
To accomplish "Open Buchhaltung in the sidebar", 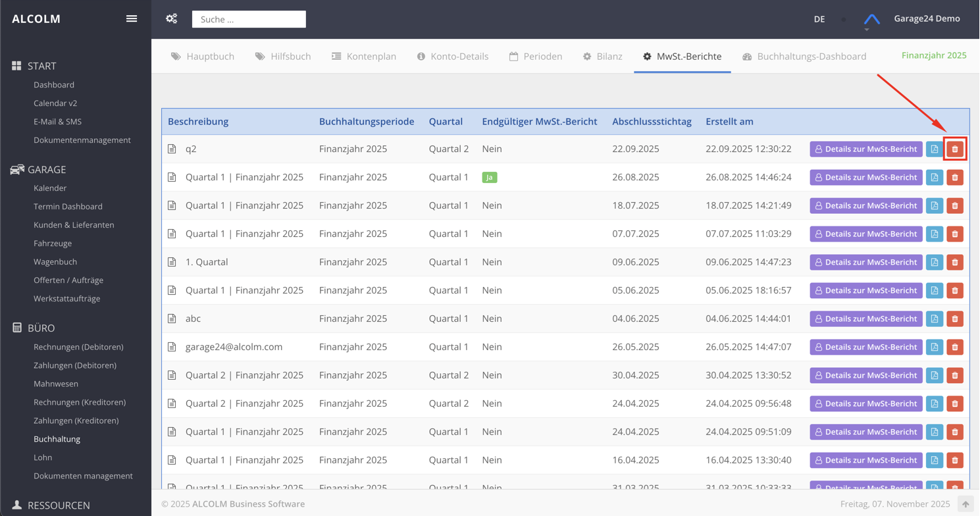I will tap(57, 439).
